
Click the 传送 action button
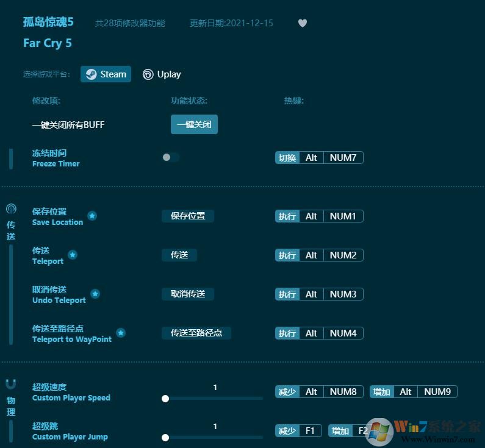[x=179, y=255]
